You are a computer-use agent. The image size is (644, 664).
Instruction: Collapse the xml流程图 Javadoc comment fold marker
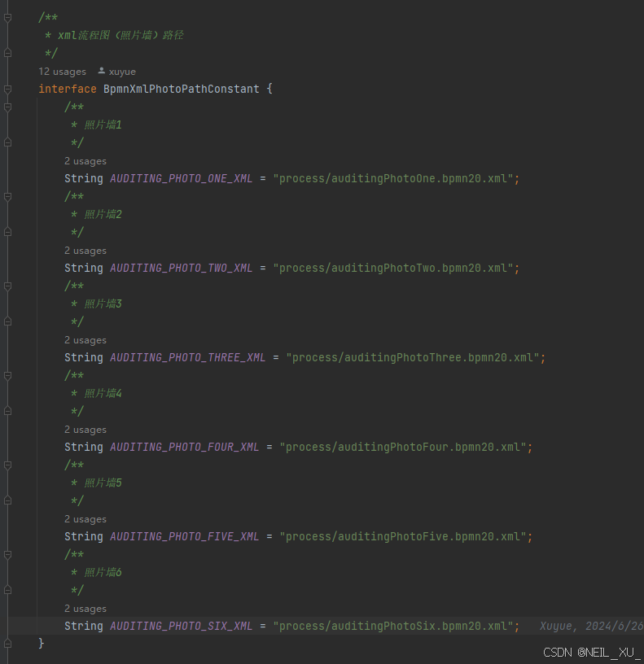click(8, 17)
